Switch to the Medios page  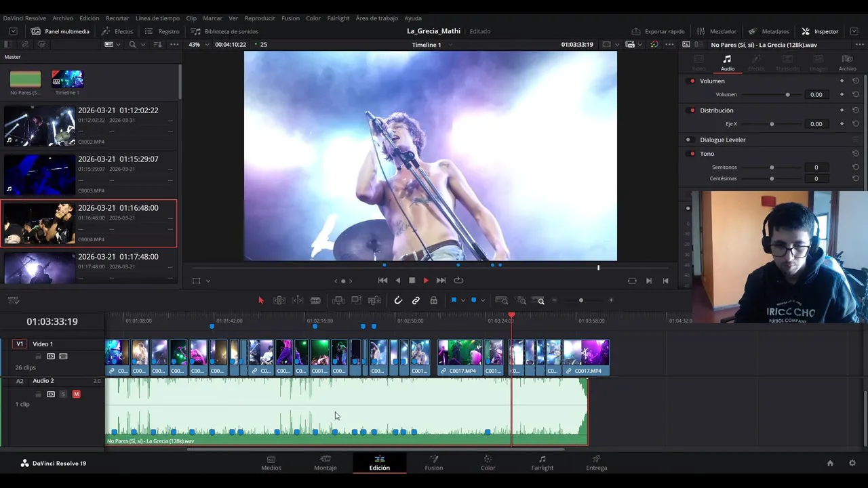coord(271,463)
